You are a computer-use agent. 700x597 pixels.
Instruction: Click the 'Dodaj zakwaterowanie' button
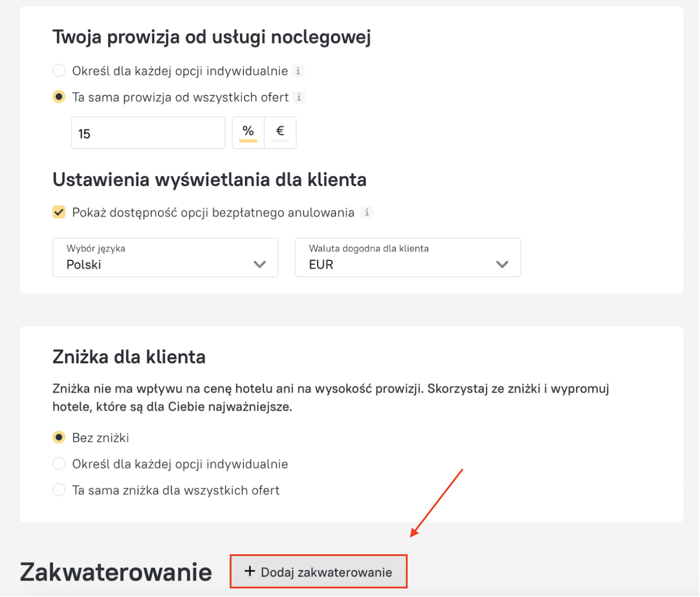(318, 571)
